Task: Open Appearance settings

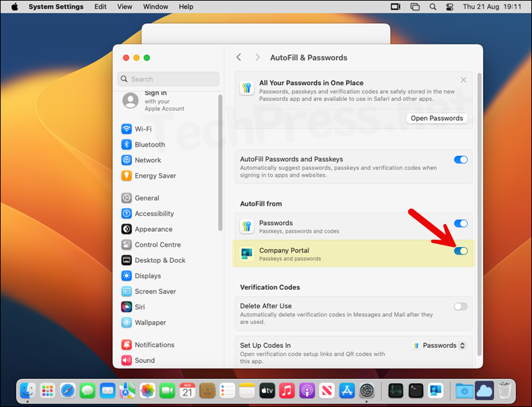Action: 147,229
